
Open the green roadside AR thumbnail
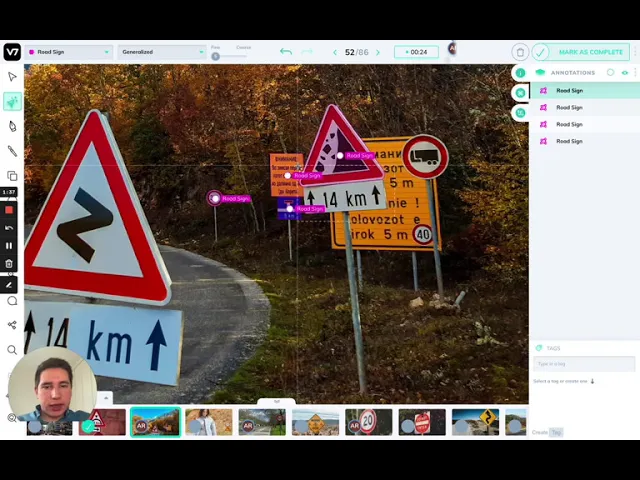262,422
